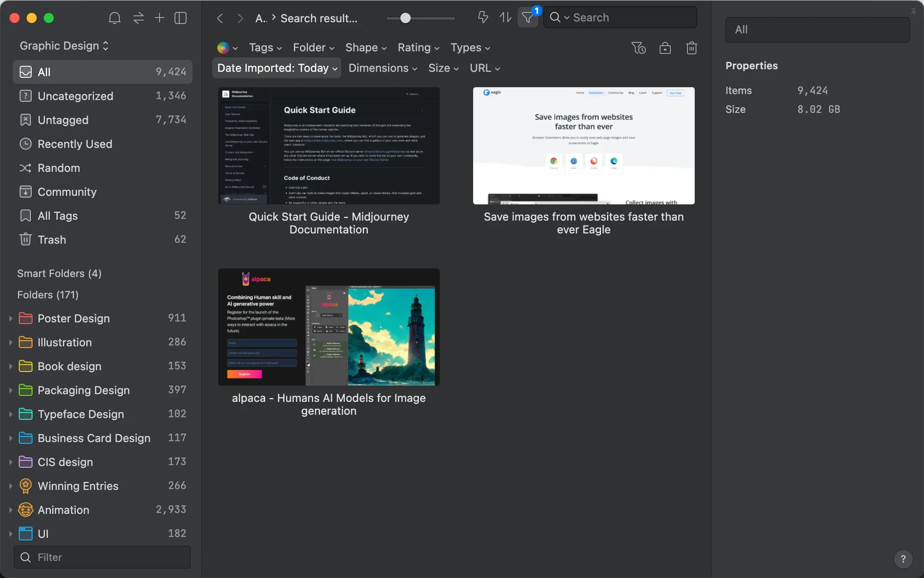Open the color filter swatch dropdown
The width and height of the screenshot is (924, 578).
(x=227, y=48)
